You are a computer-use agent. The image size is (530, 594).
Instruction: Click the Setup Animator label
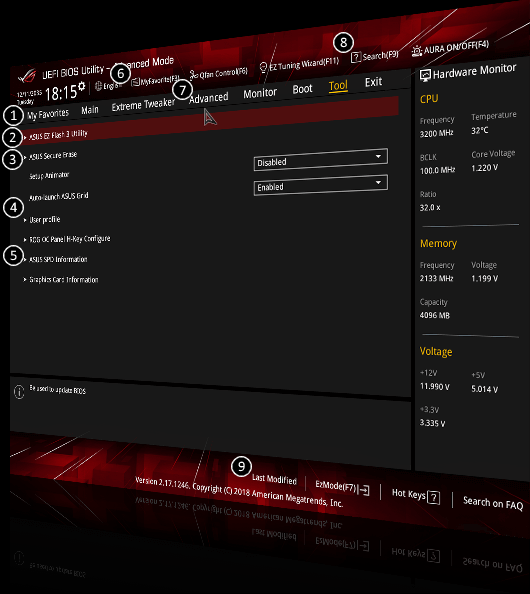coord(49,175)
